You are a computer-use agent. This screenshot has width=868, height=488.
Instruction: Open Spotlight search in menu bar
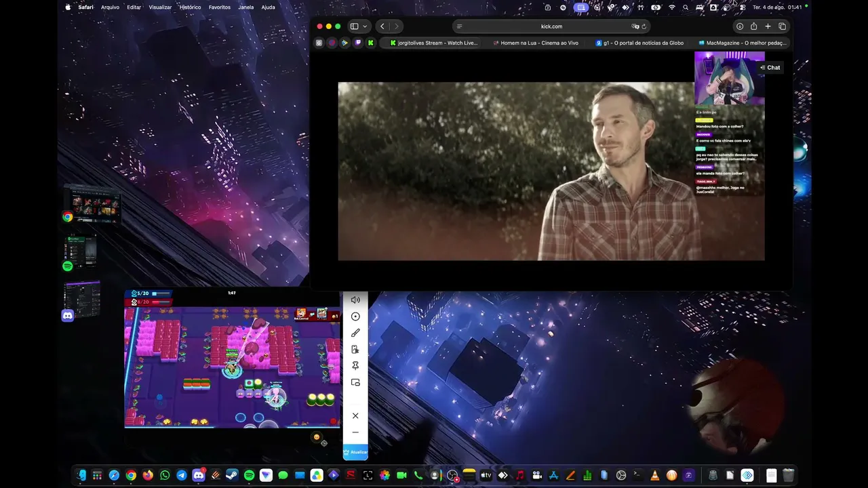tap(686, 7)
